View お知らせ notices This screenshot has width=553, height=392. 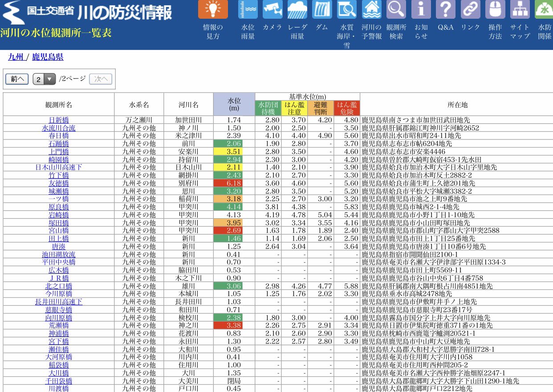[421, 9]
